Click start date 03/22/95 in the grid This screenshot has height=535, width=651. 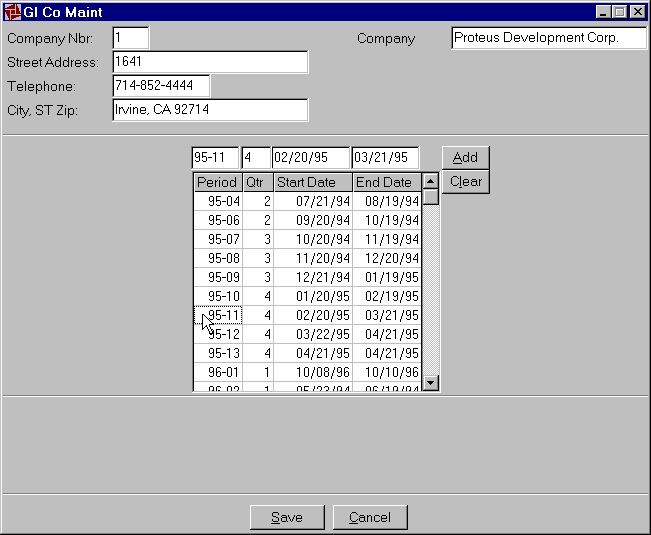point(313,335)
